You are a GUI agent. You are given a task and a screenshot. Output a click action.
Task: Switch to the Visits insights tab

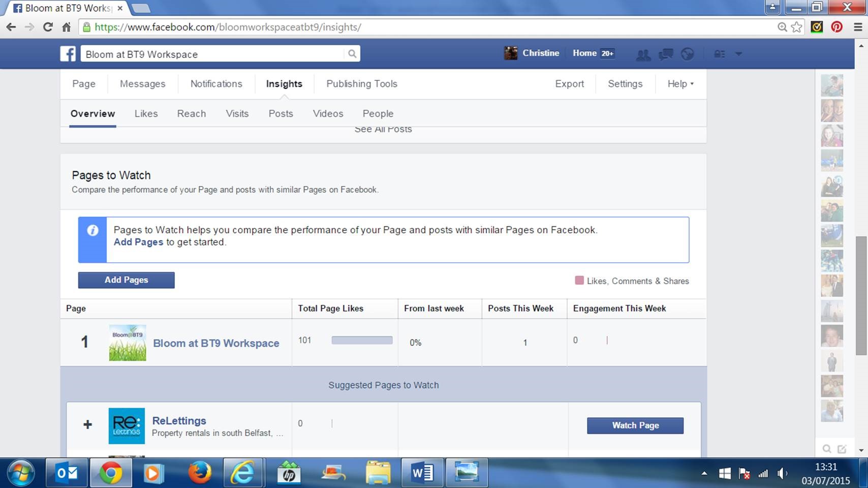coord(237,113)
